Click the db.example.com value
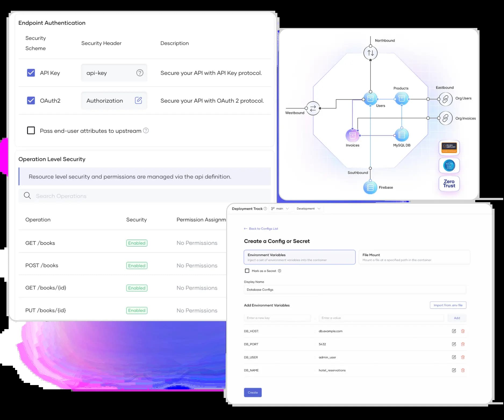This screenshot has height=420, width=504. click(331, 331)
